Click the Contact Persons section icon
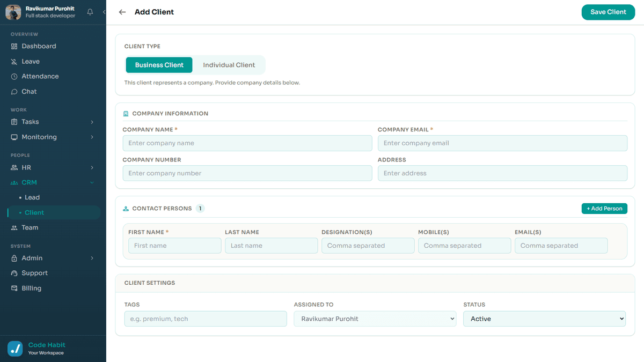The height and width of the screenshot is (362, 644). coord(126,209)
